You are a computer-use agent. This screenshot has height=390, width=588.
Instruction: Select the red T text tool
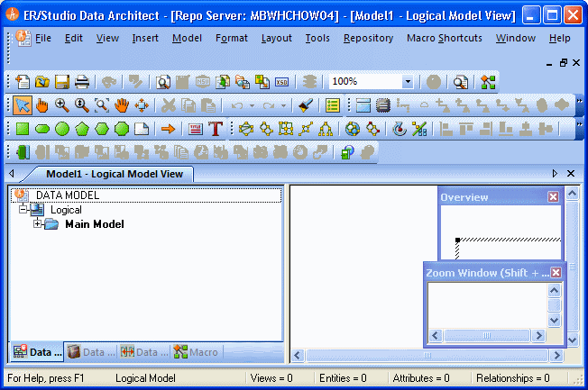[216, 129]
